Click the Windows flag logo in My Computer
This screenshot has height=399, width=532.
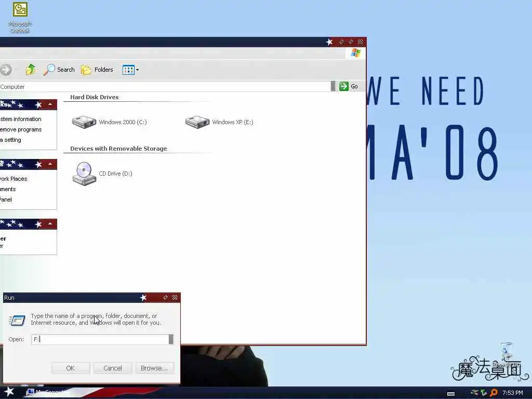355,53
